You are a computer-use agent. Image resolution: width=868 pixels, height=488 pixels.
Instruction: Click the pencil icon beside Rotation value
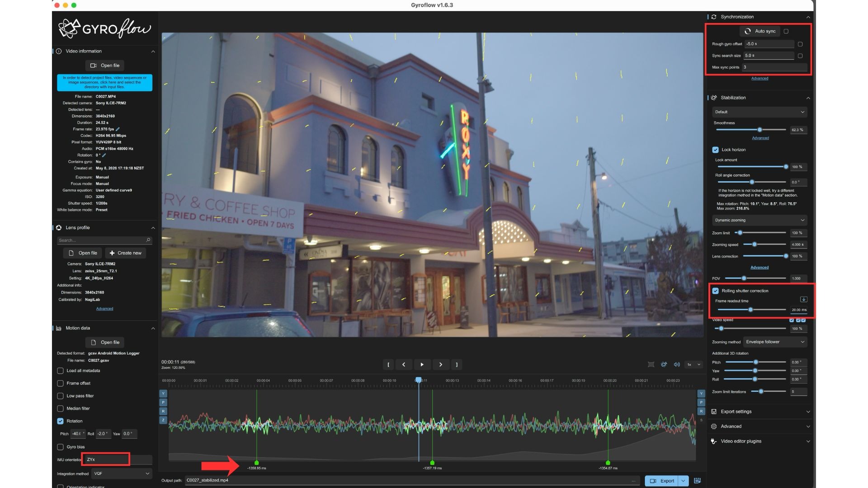[x=104, y=155]
